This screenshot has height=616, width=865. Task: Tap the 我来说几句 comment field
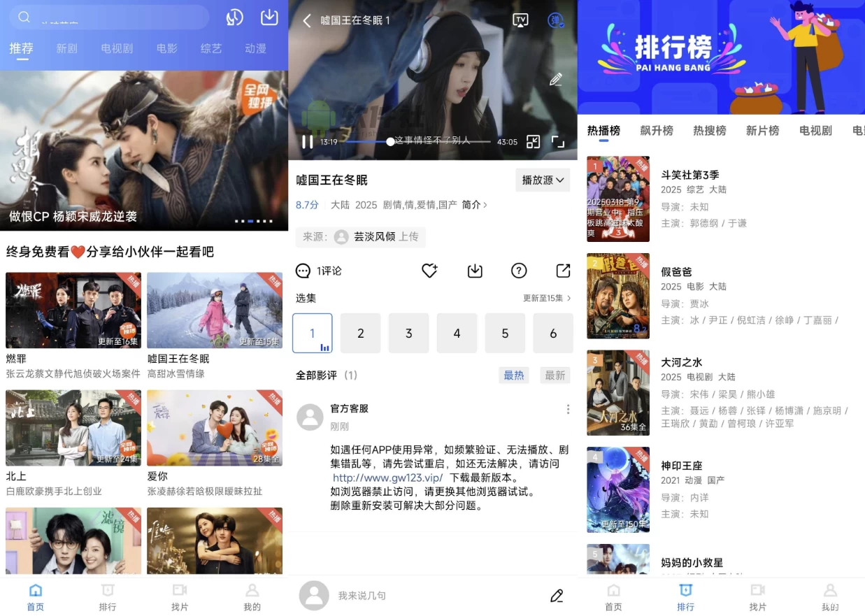[x=378, y=596]
